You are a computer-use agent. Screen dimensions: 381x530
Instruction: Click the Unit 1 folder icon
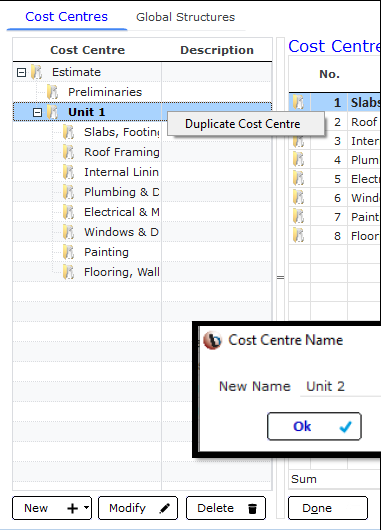53,112
